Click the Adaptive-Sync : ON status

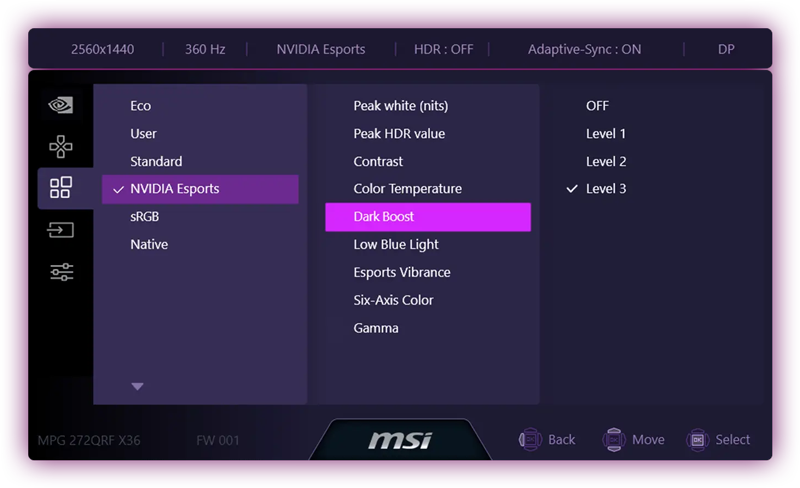[x=585, y=50]
